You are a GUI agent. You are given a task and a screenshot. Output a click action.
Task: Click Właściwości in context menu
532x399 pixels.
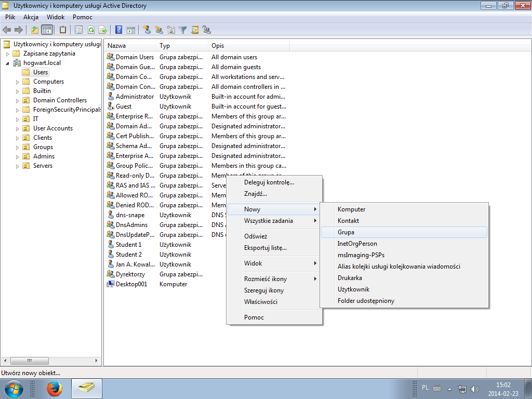point(274,302)
